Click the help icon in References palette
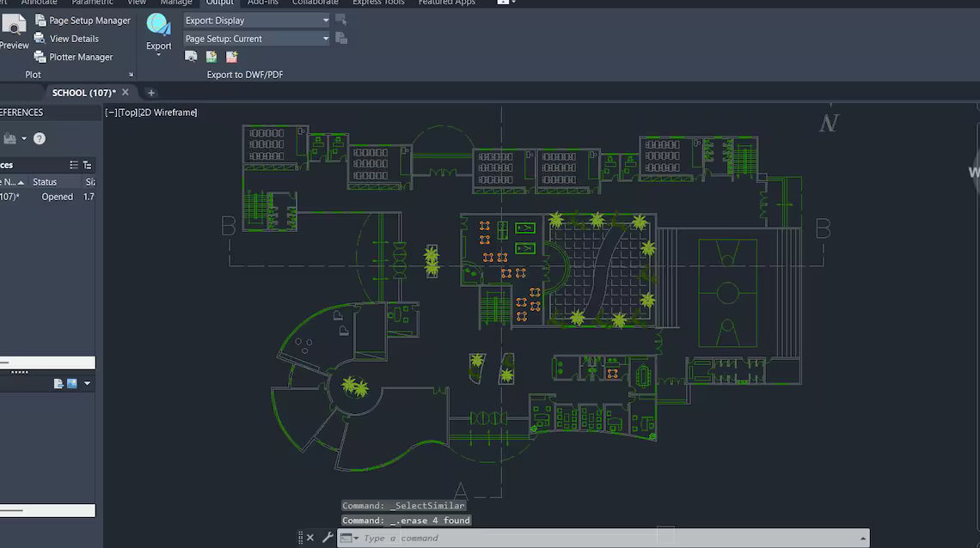This screenshot has width=980, height=548. click(40, 138)
